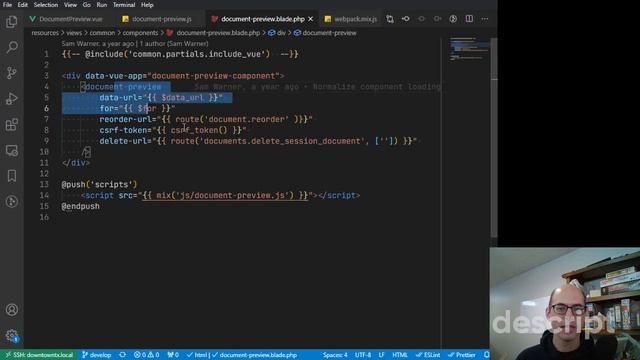Image resolution: width=640 pixels, height=360 pixels.
Task: Click the reorder-url attribute on line 7
Action: (x=126, y=119)
